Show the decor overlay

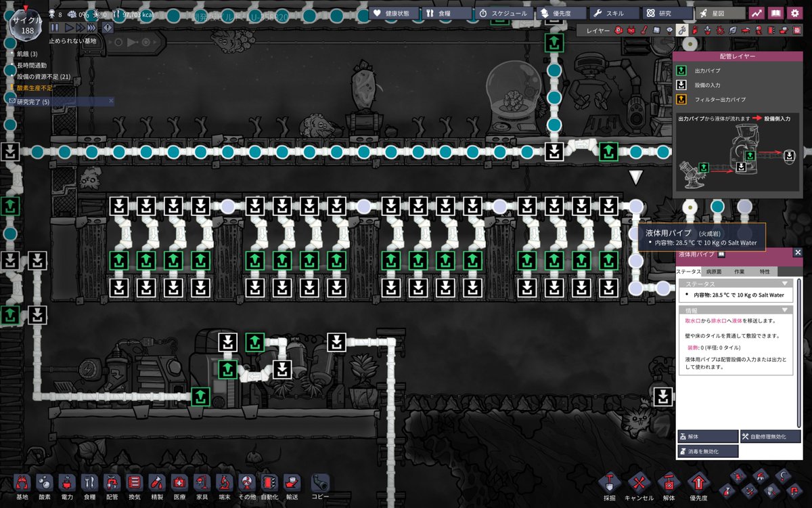[x=707, y=30]
